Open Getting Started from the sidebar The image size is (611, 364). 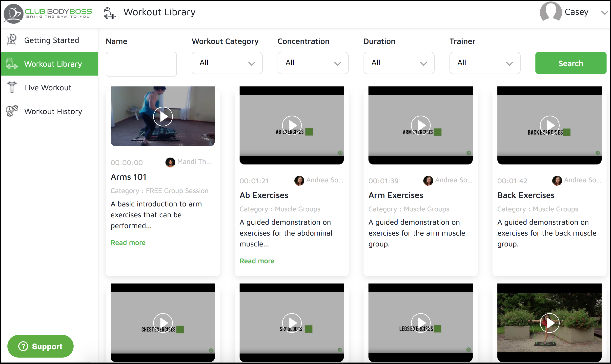point(50,40)
